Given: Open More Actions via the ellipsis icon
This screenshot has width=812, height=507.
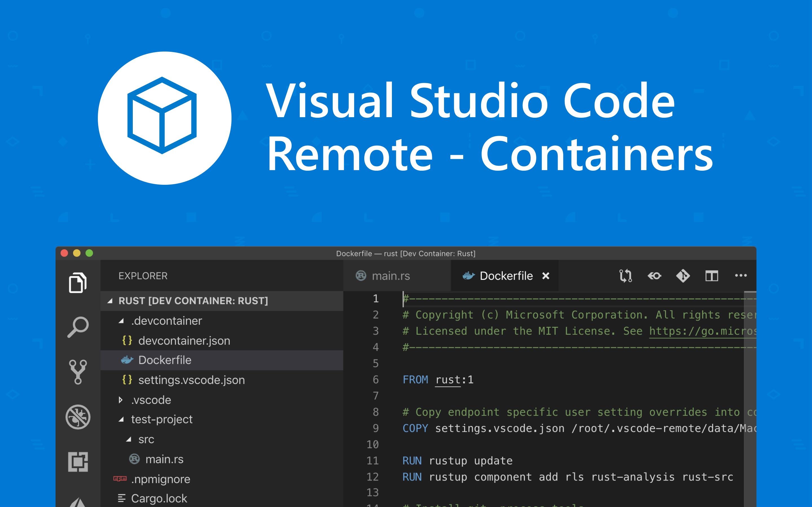Looking at the screenshot, I should [x=741, y=276].
